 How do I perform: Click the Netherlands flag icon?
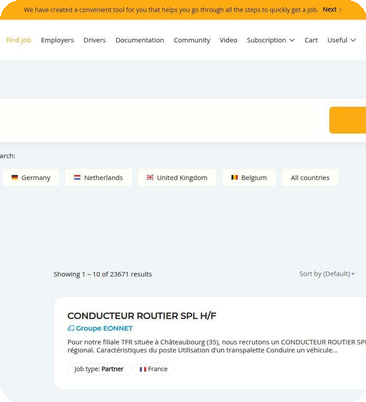click(77, 177)
